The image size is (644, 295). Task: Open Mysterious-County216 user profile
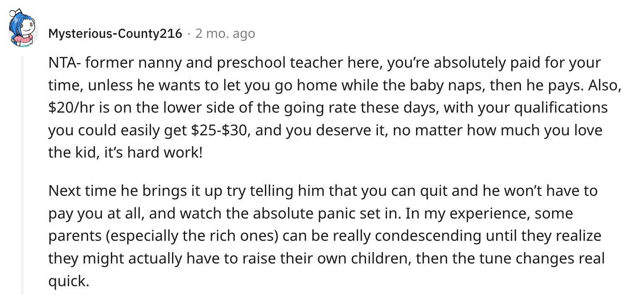[115, 34]
